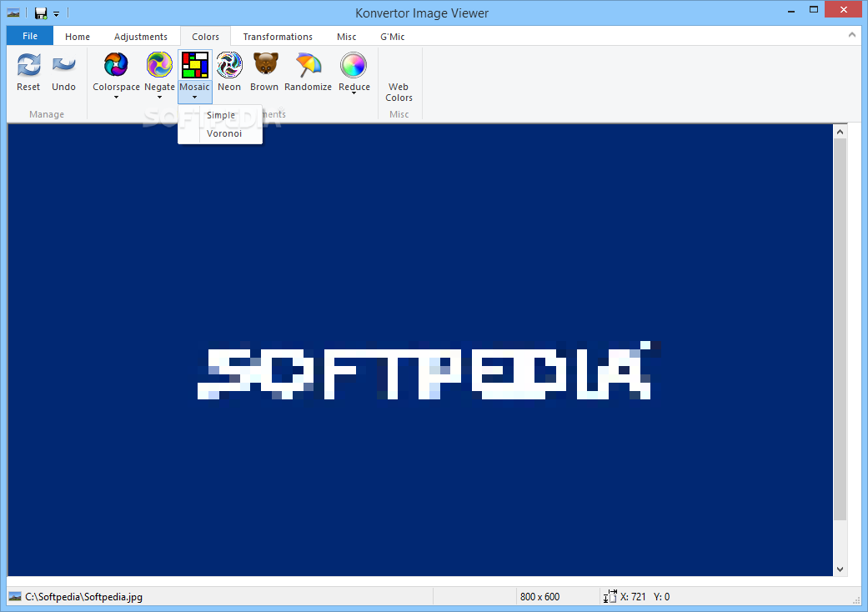Screen dimensions: 868x612
Task: Click the cursor position icon in status bar
Action: coord(610,596)
